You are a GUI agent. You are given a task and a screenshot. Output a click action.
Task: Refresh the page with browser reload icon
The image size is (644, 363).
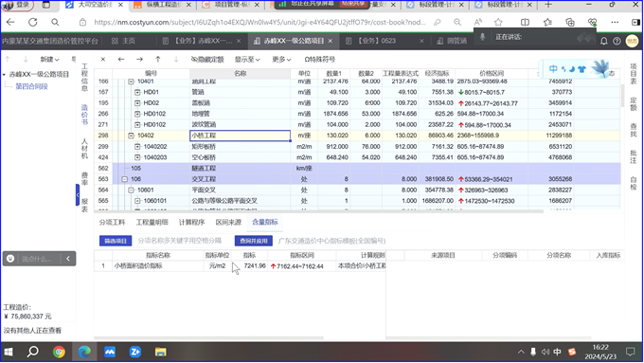coord(33,22)
